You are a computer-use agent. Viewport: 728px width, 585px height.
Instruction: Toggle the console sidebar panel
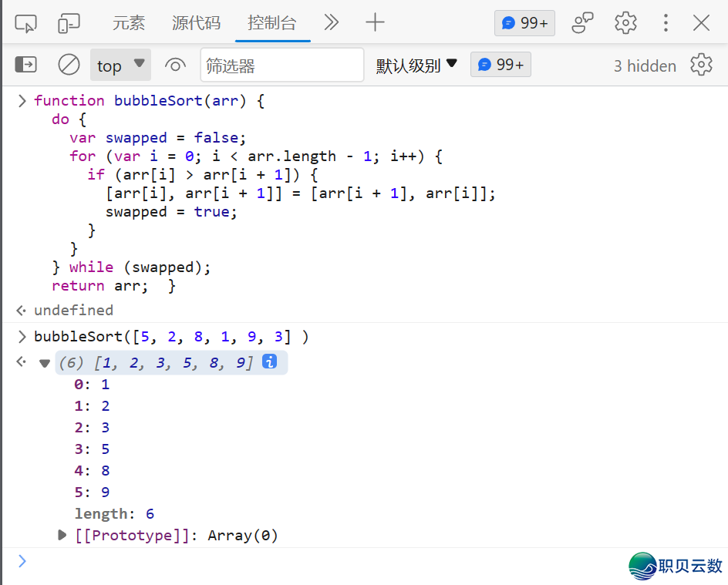click(26, 65)
